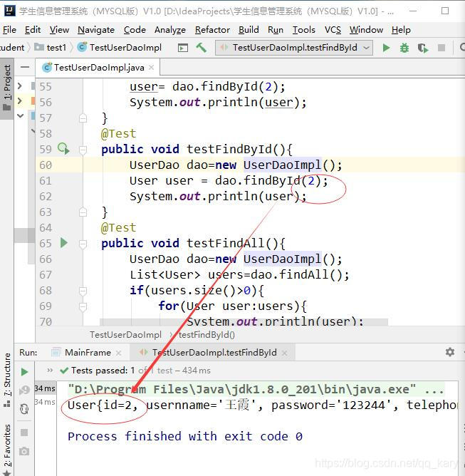Screen dimensions: 465x476
Task: Open the Navigate menu
Action: (x=96, y=30)
